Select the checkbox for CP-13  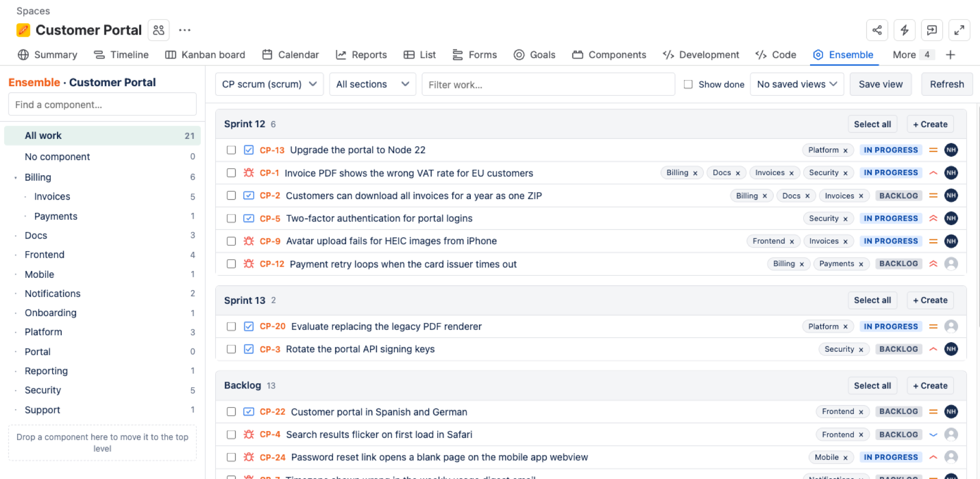pyautogui.click(x=231, y=150)
